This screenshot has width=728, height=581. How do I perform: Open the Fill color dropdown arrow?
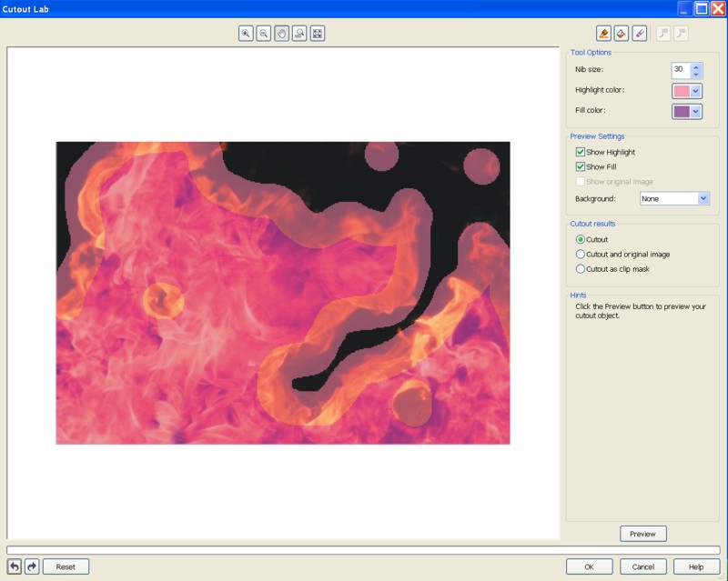695,111
